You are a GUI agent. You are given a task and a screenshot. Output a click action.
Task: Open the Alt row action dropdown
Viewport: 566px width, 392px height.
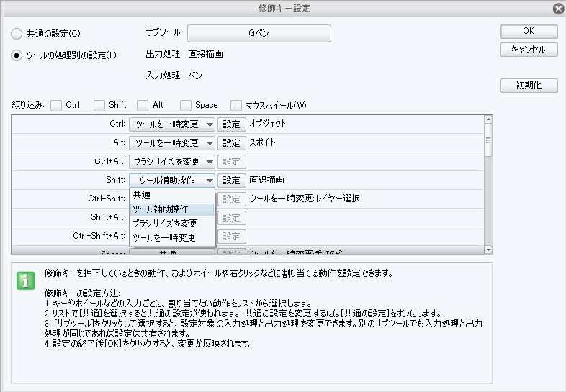(172, 143)
